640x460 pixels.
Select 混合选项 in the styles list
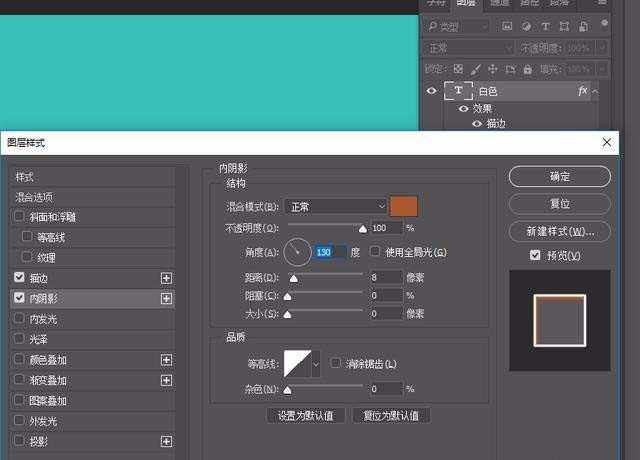tap(35, 197)
